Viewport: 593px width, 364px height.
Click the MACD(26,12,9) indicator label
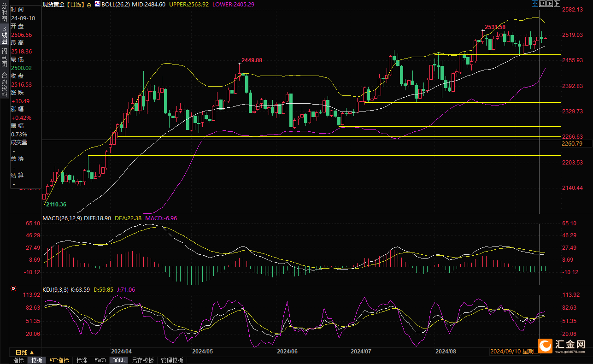(62, 218)
